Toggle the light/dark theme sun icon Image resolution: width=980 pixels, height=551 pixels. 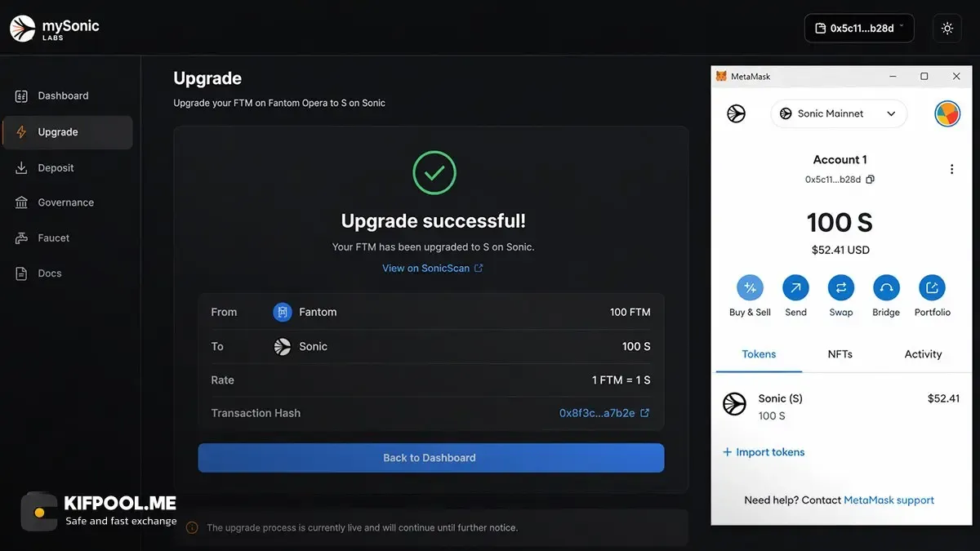click(x=947, y=29)
